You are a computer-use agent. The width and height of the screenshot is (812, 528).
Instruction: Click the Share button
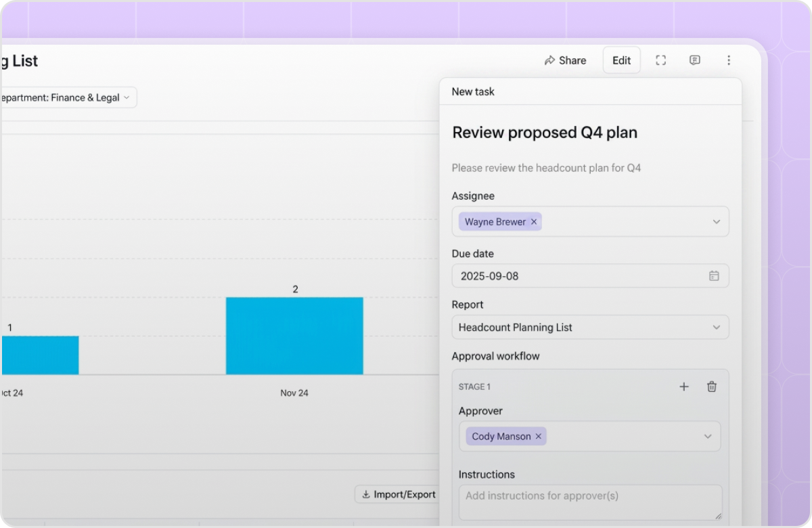[565, 60]
